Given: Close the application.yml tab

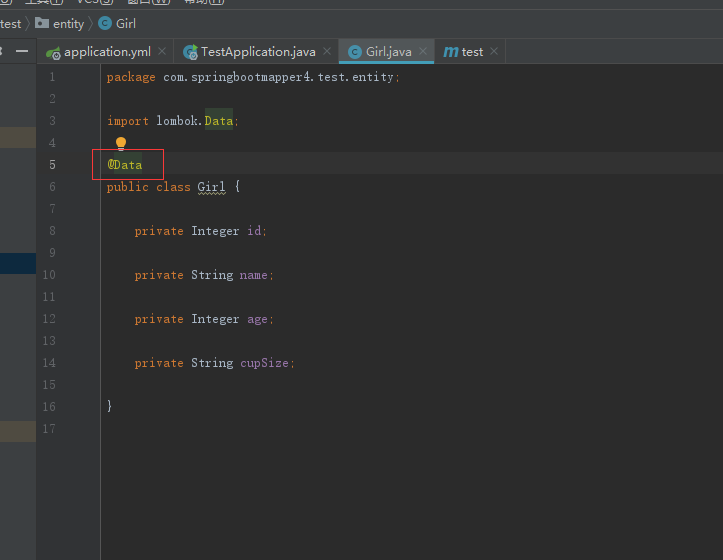Looking at the screenshot, I should (x=162, y=52).
